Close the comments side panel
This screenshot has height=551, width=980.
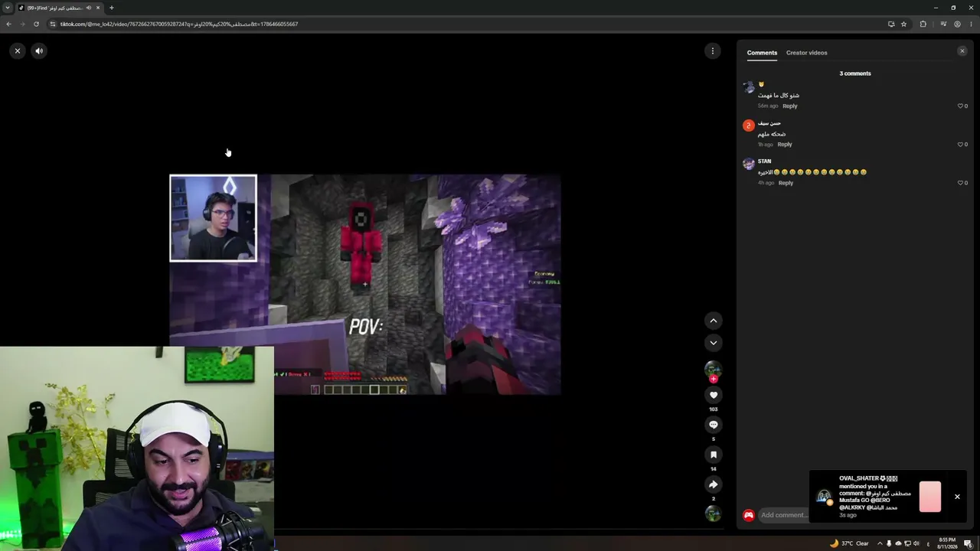tap(962, 51)
